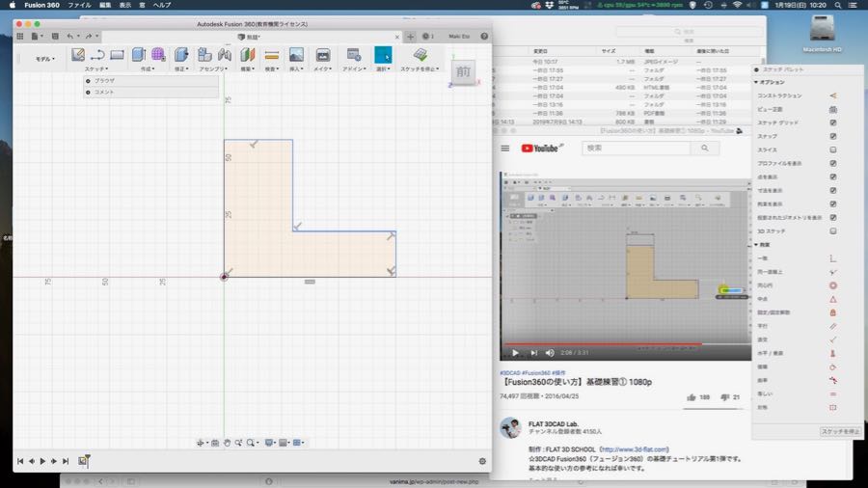Screen dimensions: 868x488
Task: Open the Pan hand tool in navigation bar
Action: pyautogui.click(x=227, y=443)
